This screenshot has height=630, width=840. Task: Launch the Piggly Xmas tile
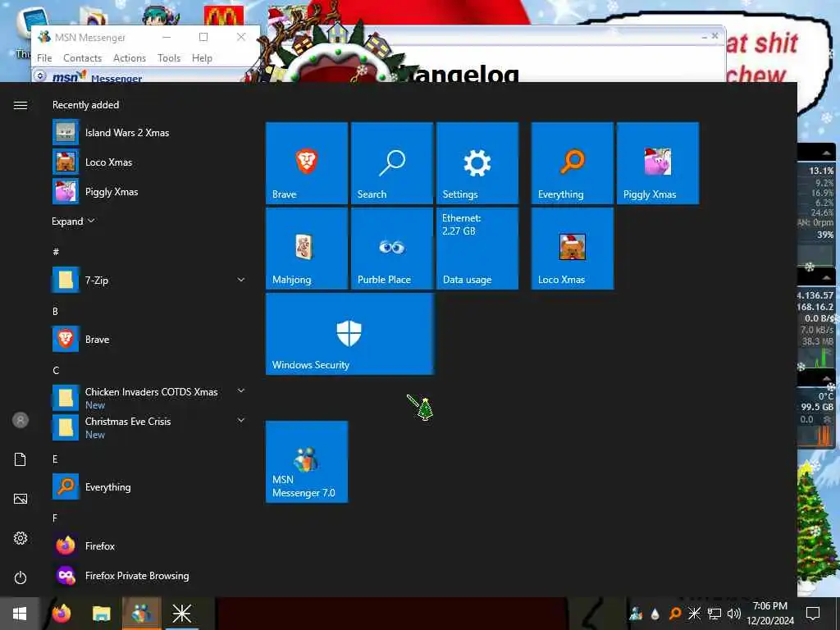tap(658, 163)
